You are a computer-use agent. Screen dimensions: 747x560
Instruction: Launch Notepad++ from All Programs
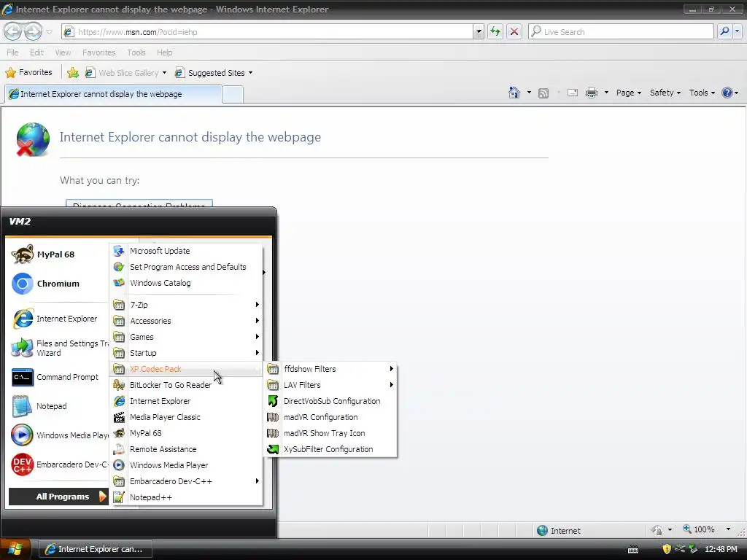coord(186,497)
